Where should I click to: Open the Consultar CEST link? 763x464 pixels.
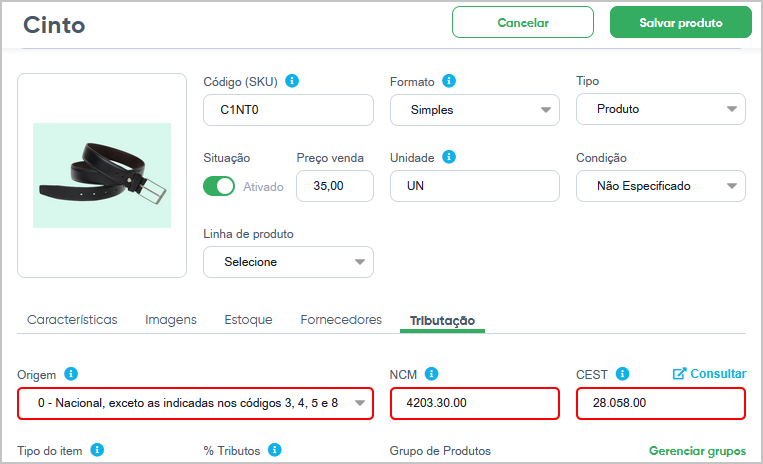[709, 374]
